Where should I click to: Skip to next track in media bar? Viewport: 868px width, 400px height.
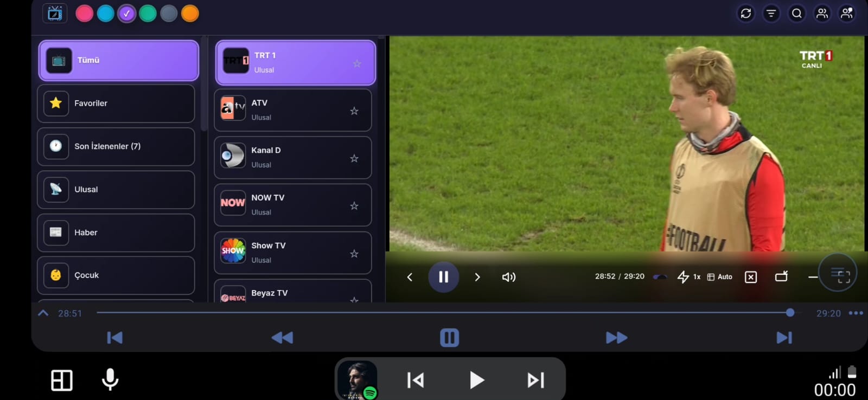[784, 338]
